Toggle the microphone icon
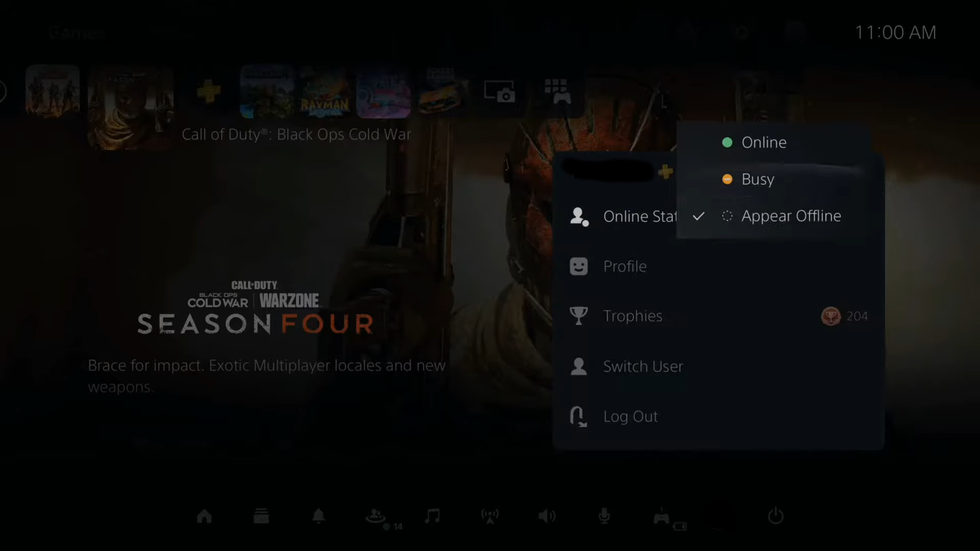980x551 pixels. tap(604, 516)
